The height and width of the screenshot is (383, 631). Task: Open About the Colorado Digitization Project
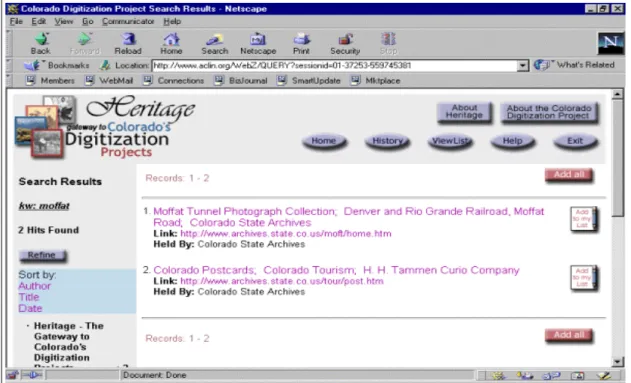[549, 112]
